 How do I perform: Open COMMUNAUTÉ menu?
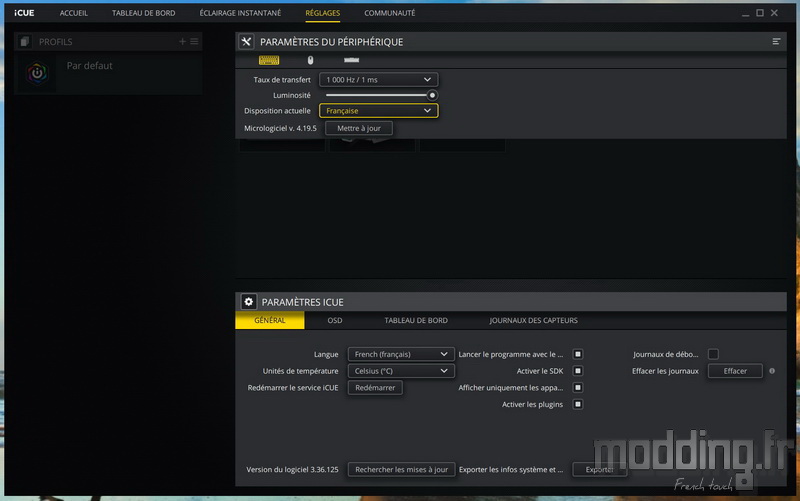pyautogui.click(x=390, y=13)
